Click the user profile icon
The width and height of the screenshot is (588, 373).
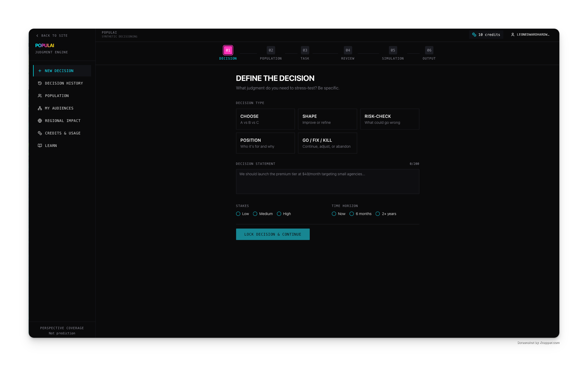(513, 35)
